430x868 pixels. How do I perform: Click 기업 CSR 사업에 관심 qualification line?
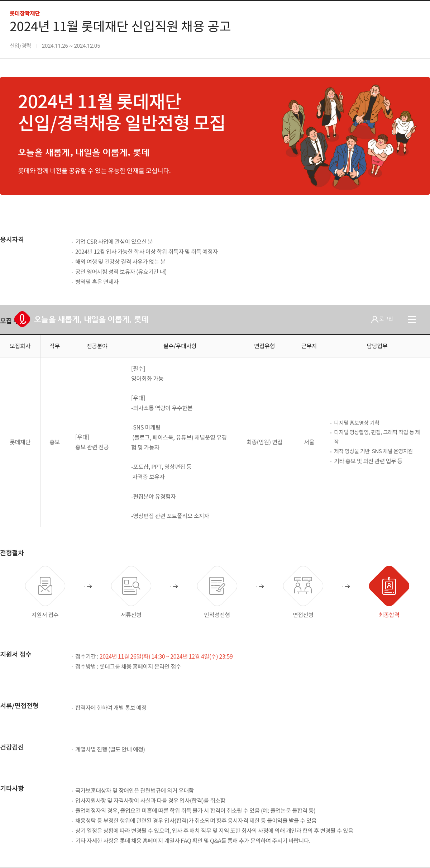[x=114, y=242]
